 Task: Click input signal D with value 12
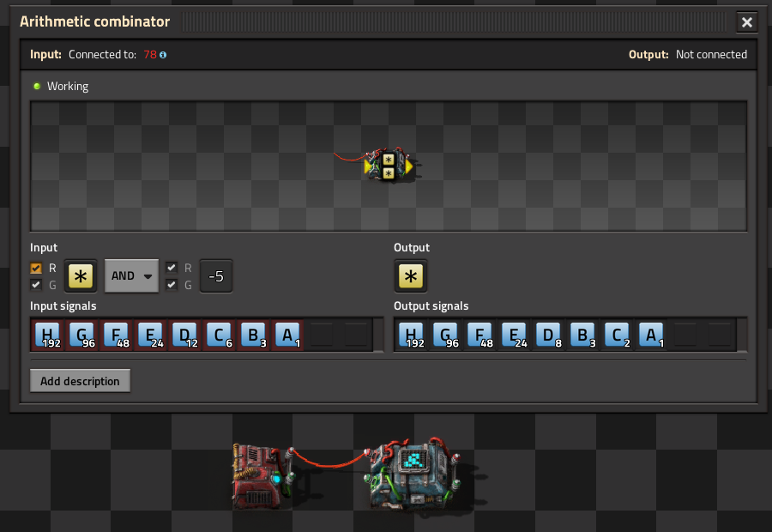[185, 335]
